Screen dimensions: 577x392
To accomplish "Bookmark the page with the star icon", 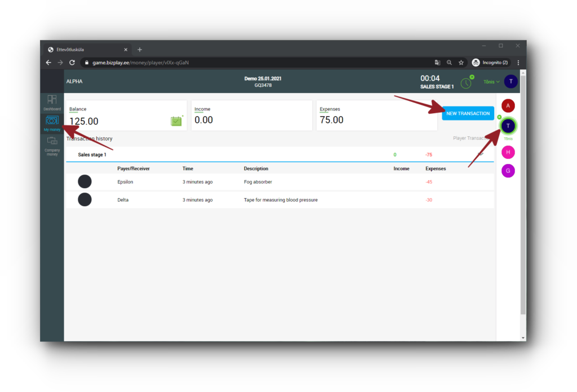I will click(x=461, y=63).
